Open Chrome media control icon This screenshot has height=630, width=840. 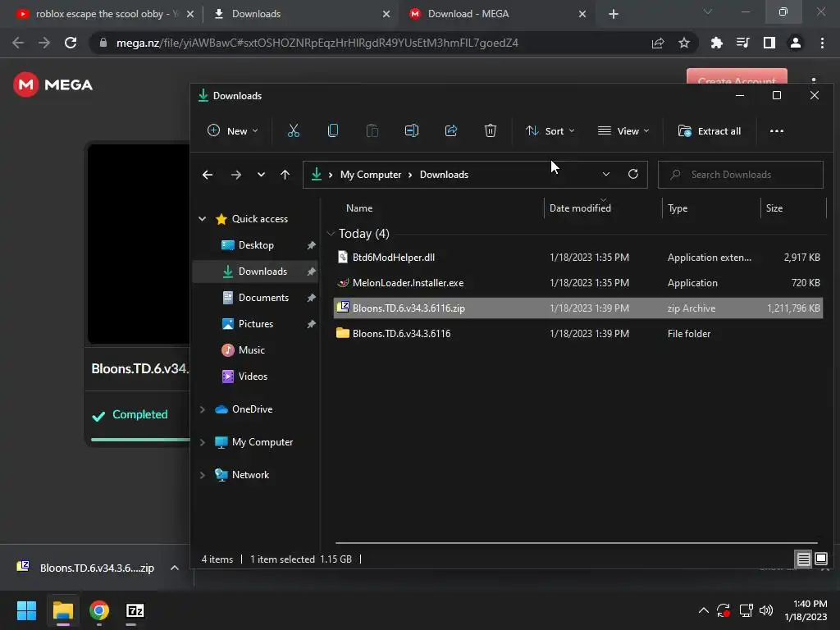[x=742, y=43]
